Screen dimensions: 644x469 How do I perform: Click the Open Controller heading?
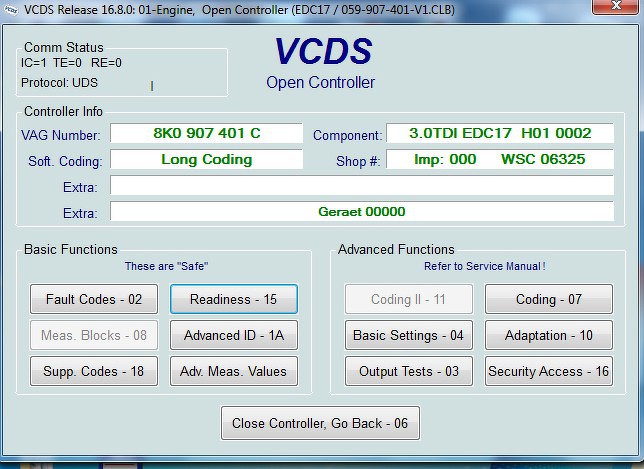(x=320, y=83)
